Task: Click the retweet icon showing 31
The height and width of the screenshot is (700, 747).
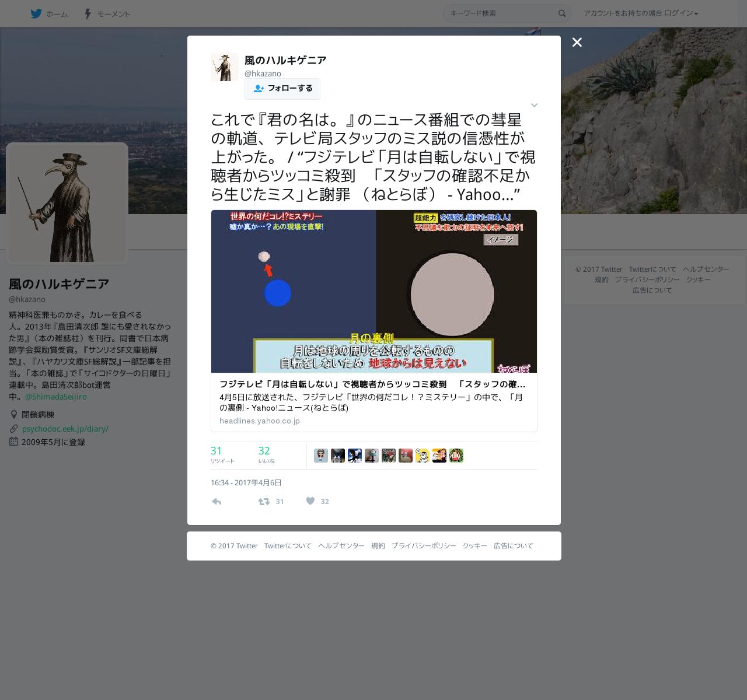Action: pyautogui.click(x=264, y=502)
